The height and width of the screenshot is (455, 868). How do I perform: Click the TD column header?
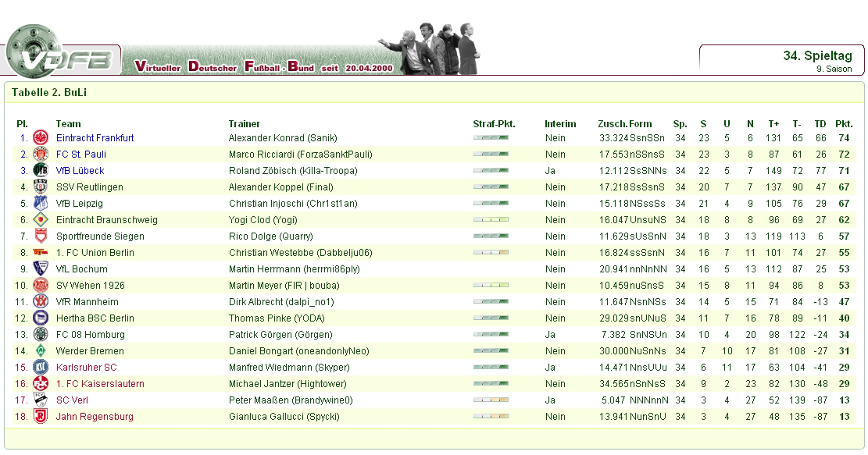(820, 124)
